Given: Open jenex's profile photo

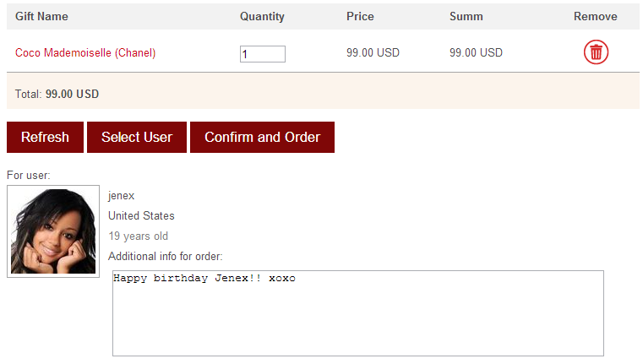Looking at the screenshot, I should (x=53, y=231).
